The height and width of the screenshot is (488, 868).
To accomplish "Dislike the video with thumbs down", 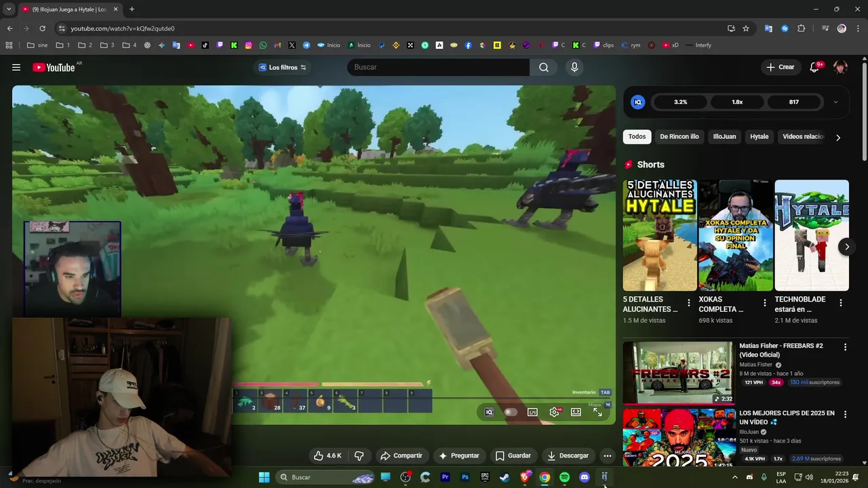I will pyautogui.click(x=359, y=455).
